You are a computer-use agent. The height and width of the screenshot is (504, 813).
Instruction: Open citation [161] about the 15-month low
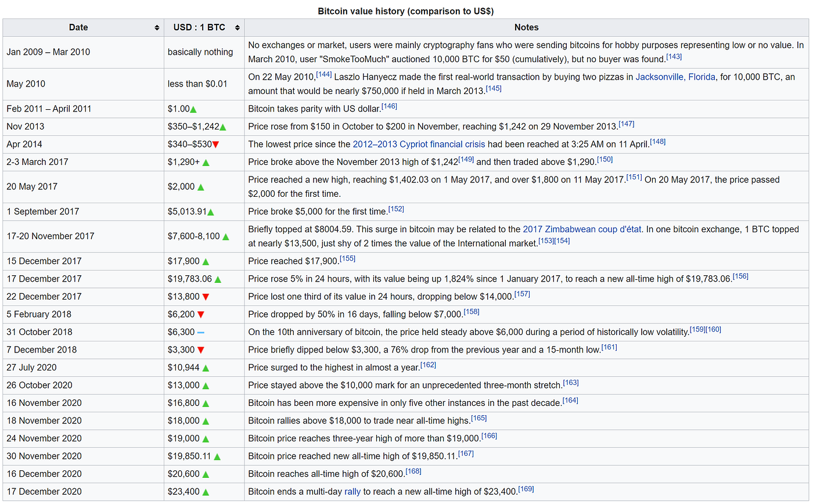(609, 347)
